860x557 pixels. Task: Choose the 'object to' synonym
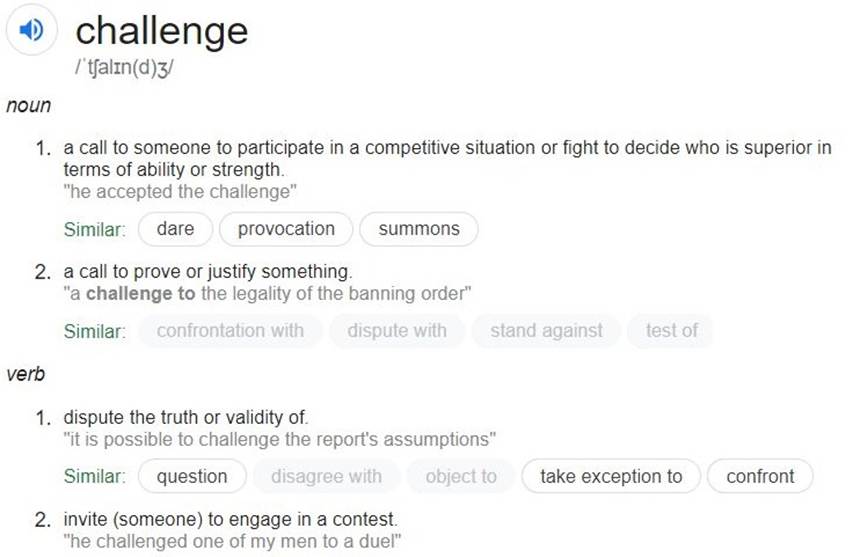(x=461, y=476)
